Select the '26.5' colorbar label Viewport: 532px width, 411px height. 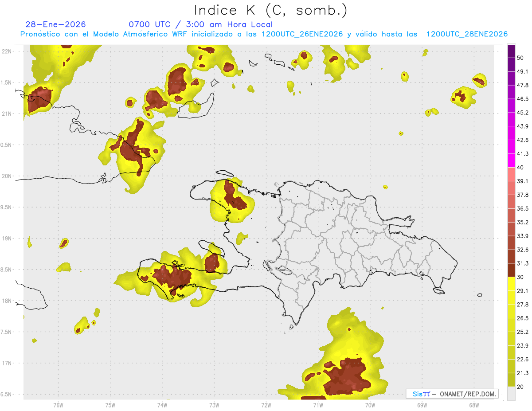[523, 318]
